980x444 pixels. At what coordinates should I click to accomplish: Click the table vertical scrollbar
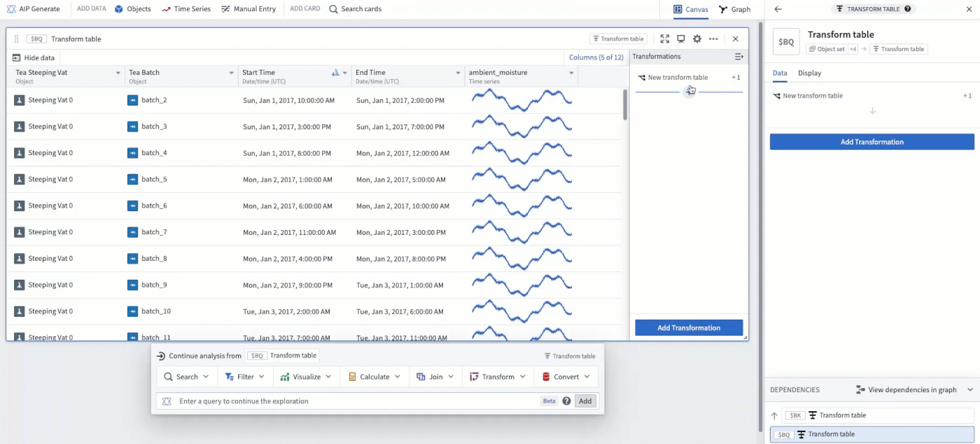[x=625, y=105]
